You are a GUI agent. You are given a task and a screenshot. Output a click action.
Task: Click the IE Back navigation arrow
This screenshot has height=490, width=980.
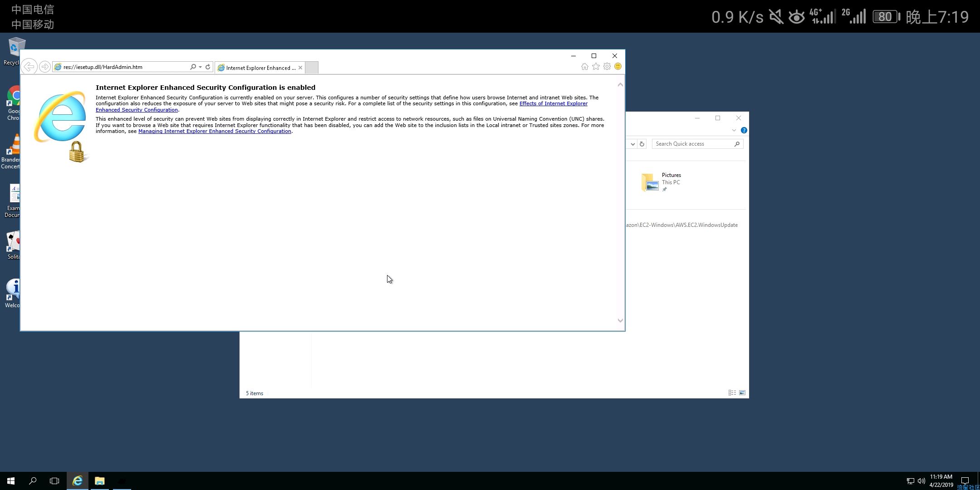click(x=29, y=67)
